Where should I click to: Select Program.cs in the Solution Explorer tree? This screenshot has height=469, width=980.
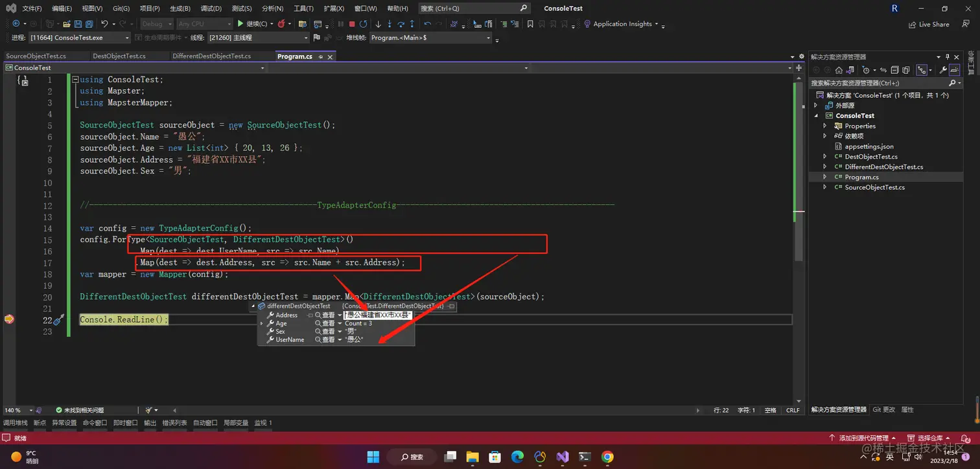tap(861, 177)
